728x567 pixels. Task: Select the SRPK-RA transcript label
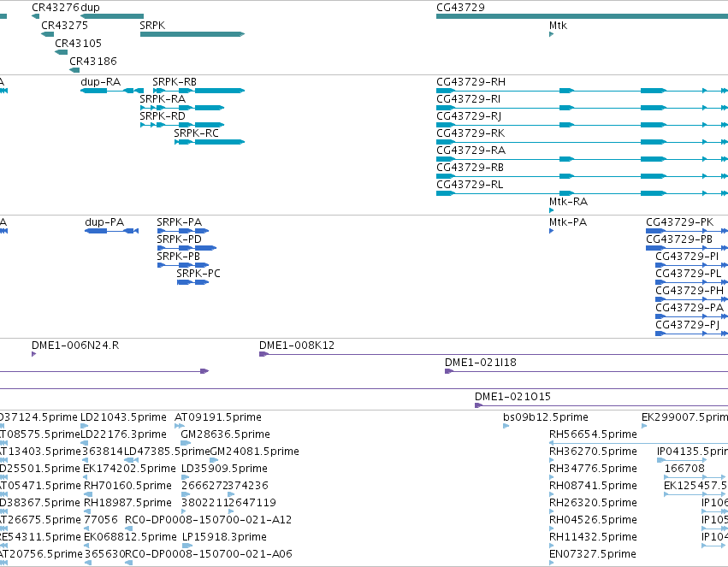click(x=163, y=99)
